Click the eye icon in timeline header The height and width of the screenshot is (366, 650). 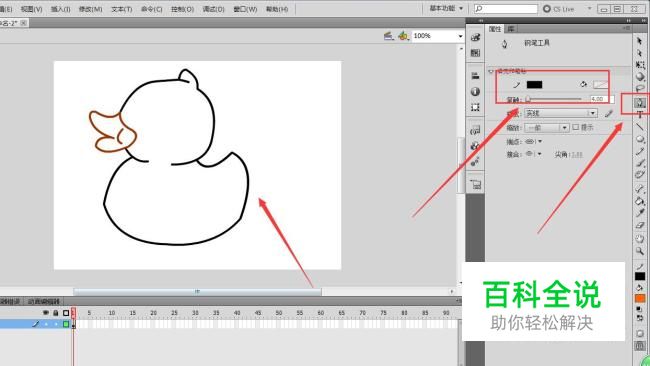pyautogui.click(x=46, y=313)
